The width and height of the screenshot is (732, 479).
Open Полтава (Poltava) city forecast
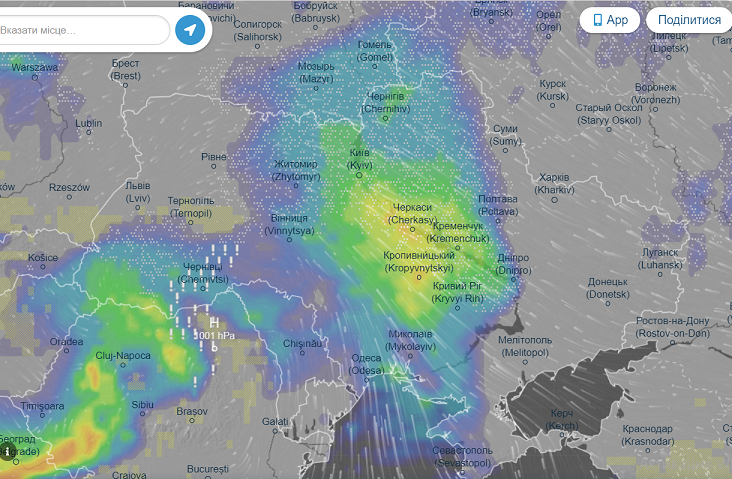499,205
